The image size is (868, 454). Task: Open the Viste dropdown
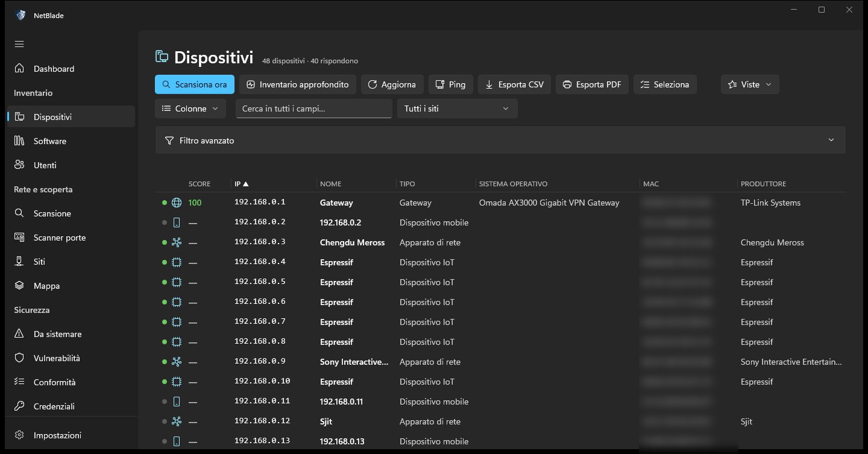tap(750, 84)
